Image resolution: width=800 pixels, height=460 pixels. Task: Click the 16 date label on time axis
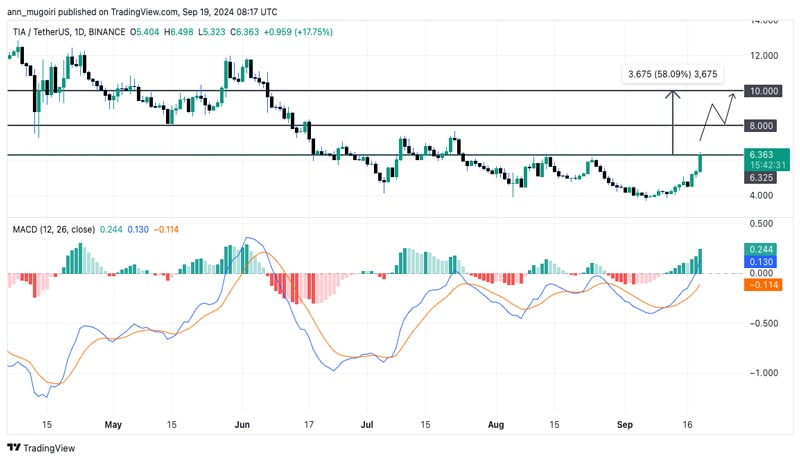[687, 424]
